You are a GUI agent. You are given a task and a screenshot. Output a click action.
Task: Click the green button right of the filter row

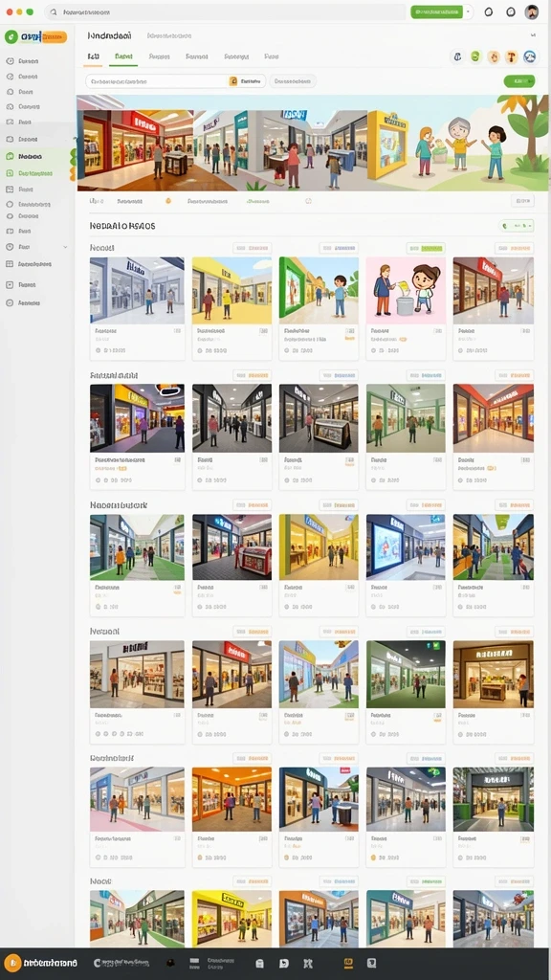[x=519, y=80]
